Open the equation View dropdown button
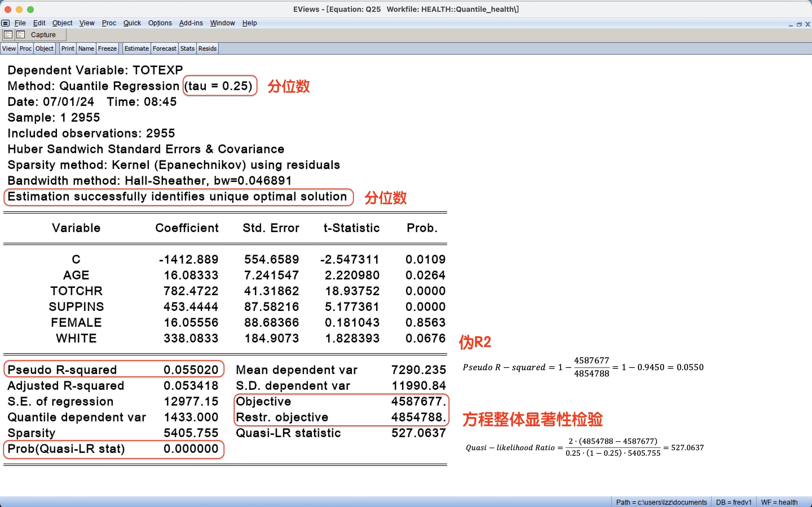812x507 pixels. pyautogui.click(x=9, y=49)
